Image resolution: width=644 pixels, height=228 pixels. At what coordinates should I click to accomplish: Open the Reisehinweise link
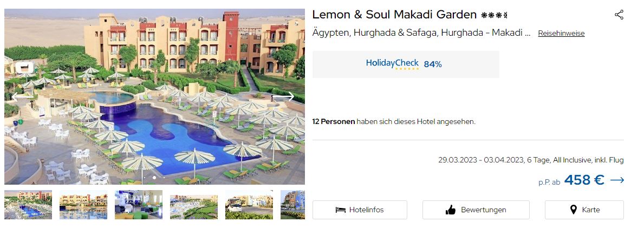click(x=561, y=34)
